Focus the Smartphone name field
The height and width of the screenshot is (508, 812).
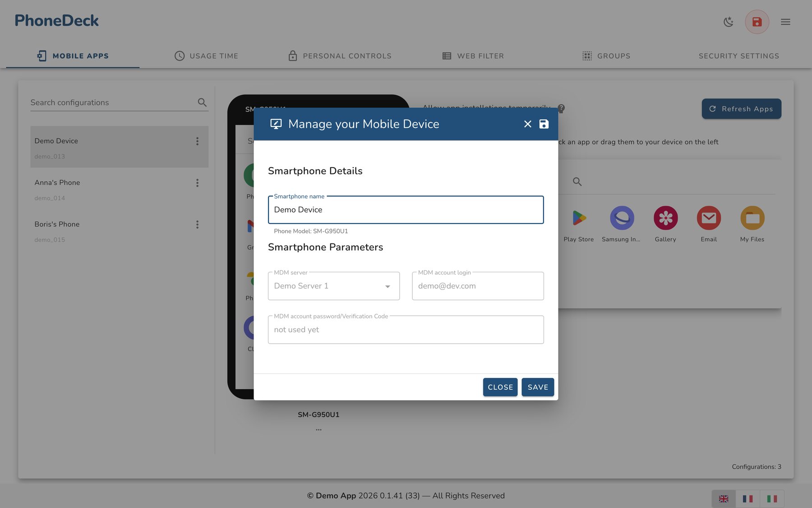406,210
